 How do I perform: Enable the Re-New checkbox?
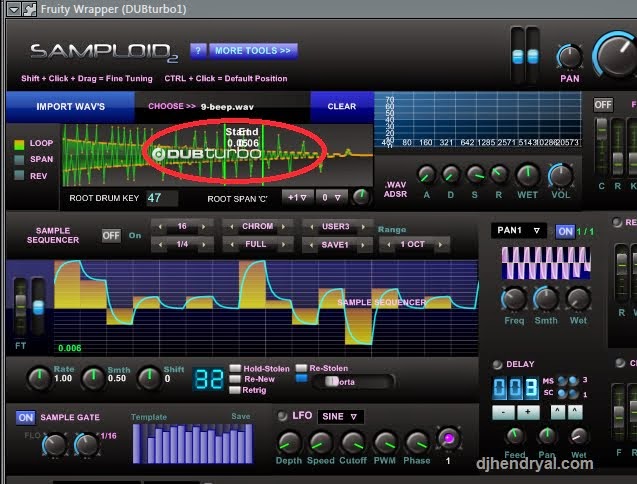coord(235,379)
